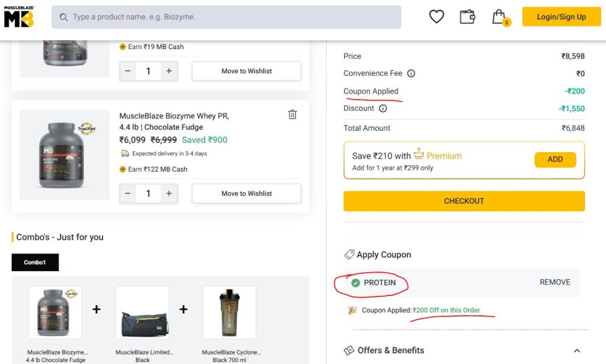Add Premium membership with ADD button
The width and height of the screenshot is (606, 364).
[x=555, y=159]
